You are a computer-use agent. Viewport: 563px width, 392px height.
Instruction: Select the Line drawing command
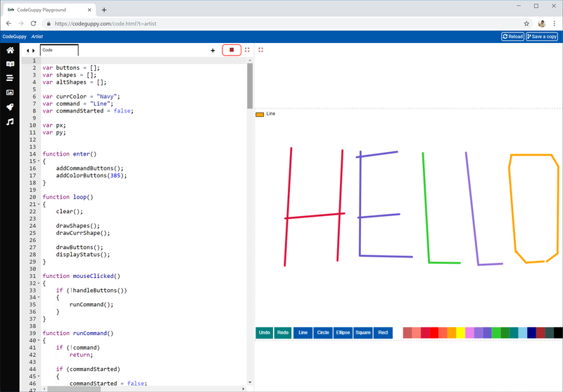coord(303,333)
